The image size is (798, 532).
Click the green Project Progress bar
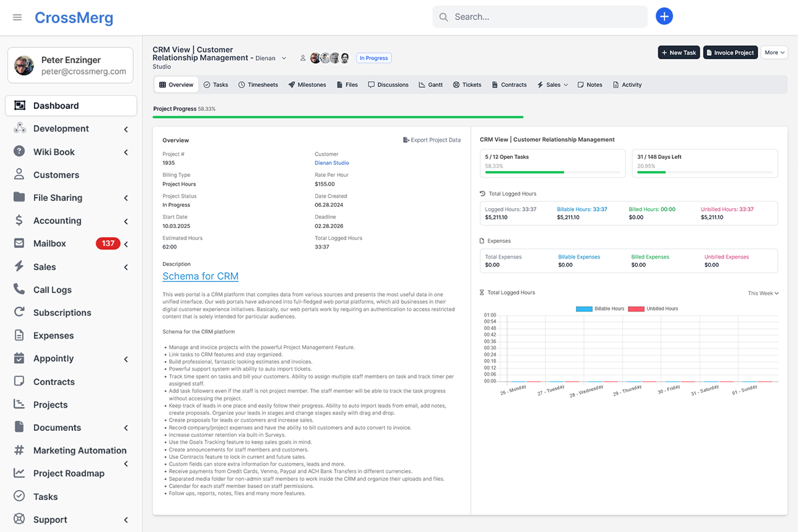pos(338,117)
